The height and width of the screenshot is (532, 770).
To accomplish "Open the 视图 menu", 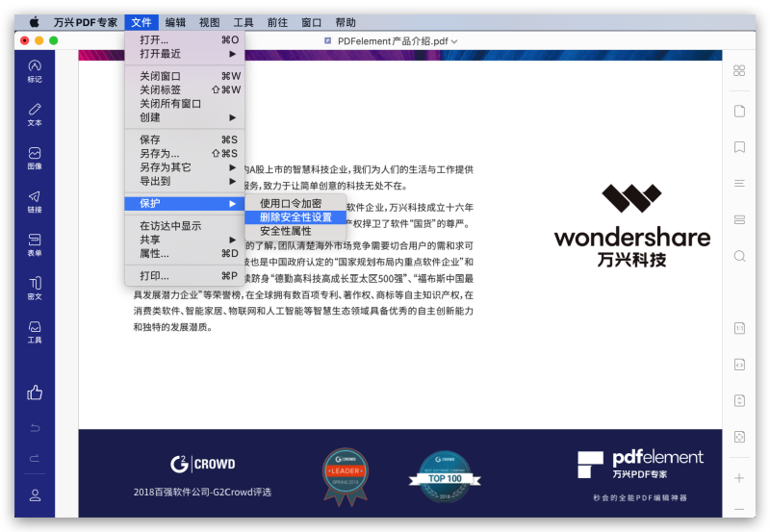I will tap(209, 22).
